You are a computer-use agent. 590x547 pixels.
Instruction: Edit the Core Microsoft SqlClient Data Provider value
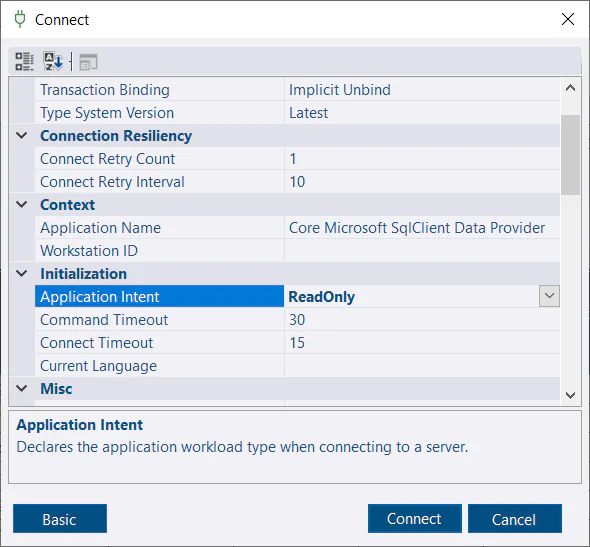pos(422,228)
